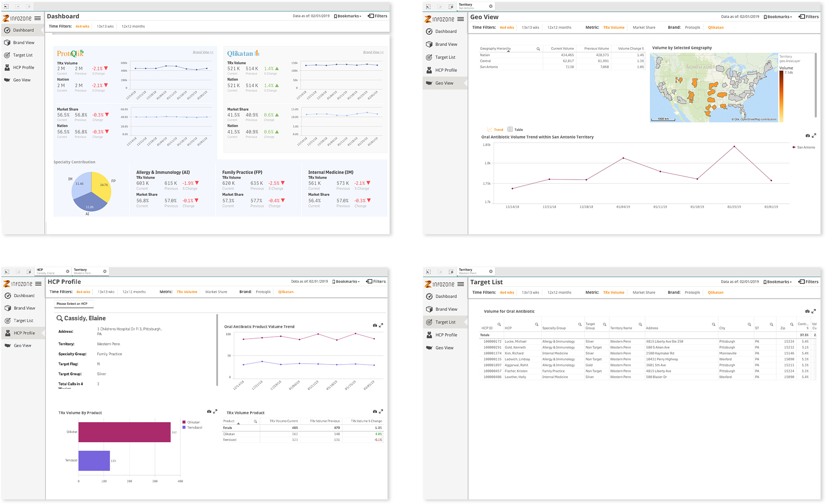Screen dimensions: 826x504
Task: Select Protoqlik brand in Geo View
Action: point(692,28)
